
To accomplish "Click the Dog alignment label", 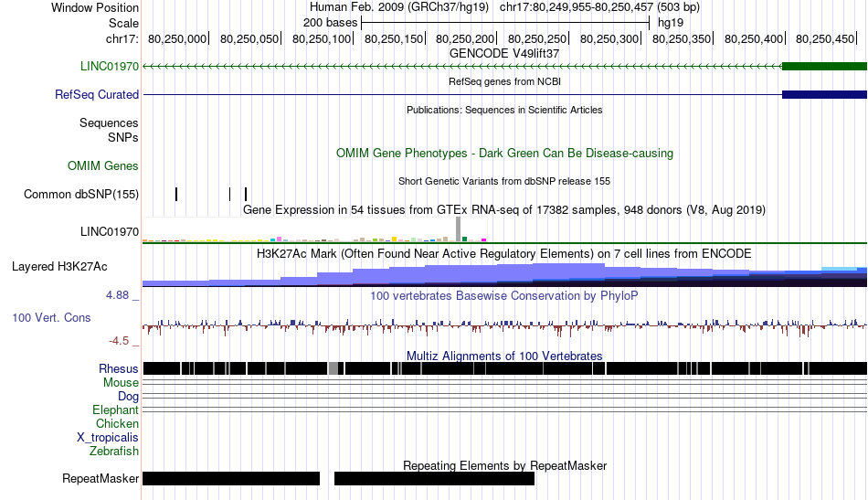I will pos(128,396).
